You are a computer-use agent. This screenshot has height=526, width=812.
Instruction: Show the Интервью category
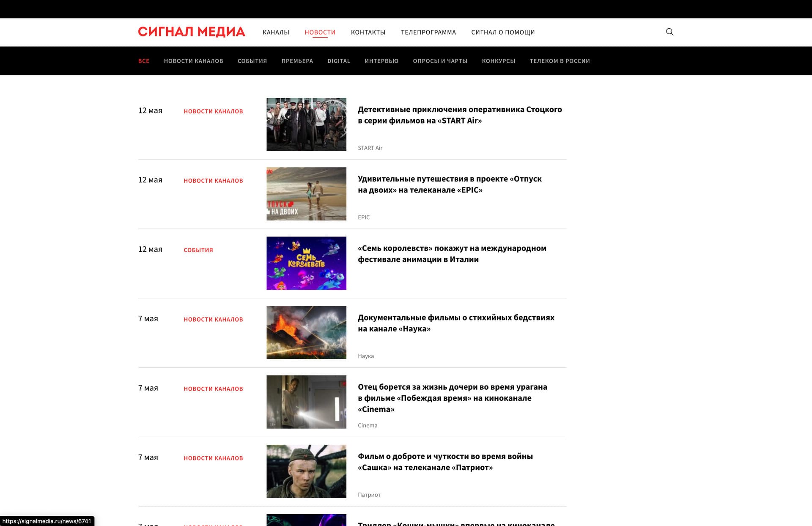pos(381,61)
